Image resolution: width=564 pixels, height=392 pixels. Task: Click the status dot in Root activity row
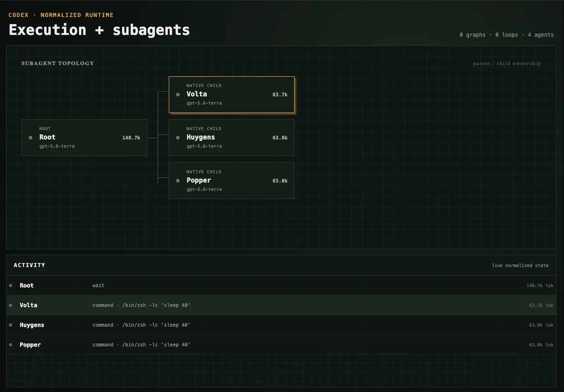tap(11, 286)
